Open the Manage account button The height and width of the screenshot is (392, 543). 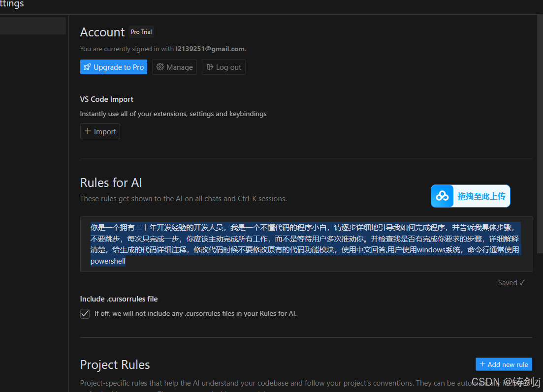(175, 67)
